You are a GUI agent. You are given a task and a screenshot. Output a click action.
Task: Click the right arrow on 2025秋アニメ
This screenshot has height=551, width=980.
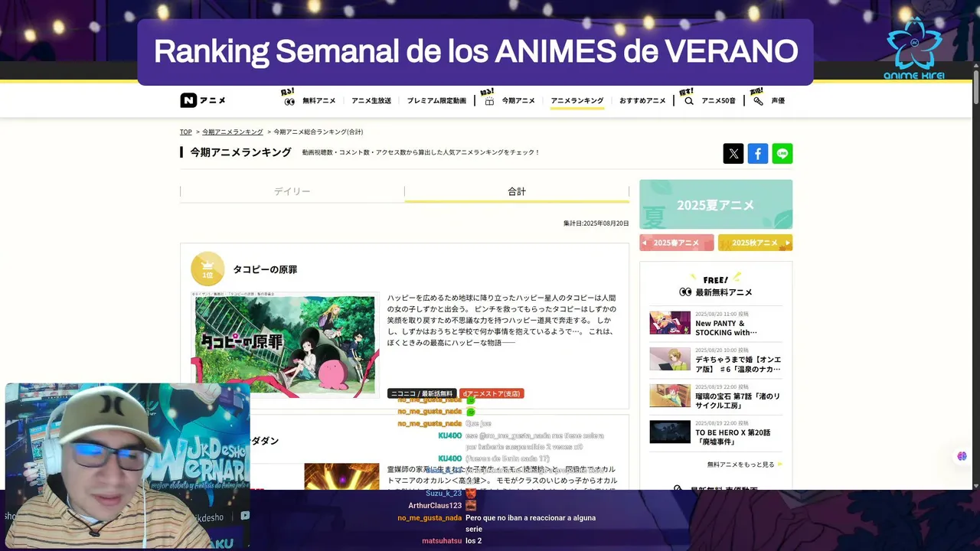pyautogui.click(x=788, y=243)
